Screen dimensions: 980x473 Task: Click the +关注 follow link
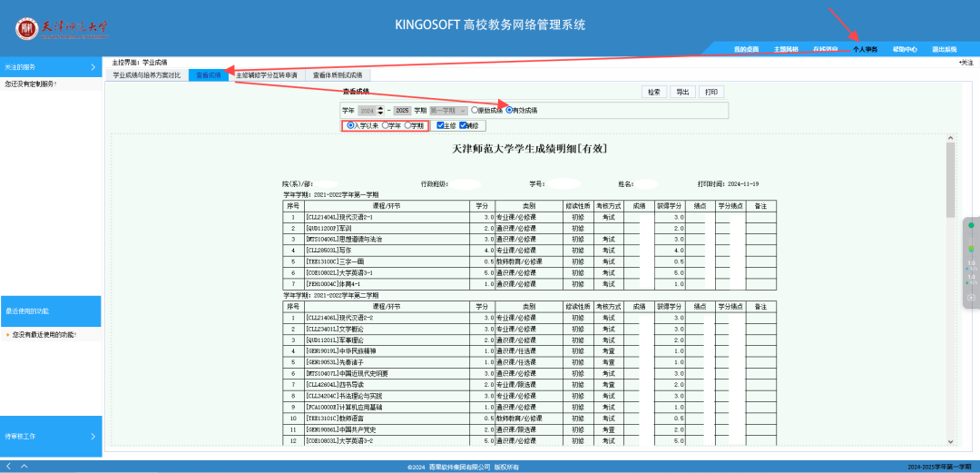pyautogui.click(x=965, y=63)
